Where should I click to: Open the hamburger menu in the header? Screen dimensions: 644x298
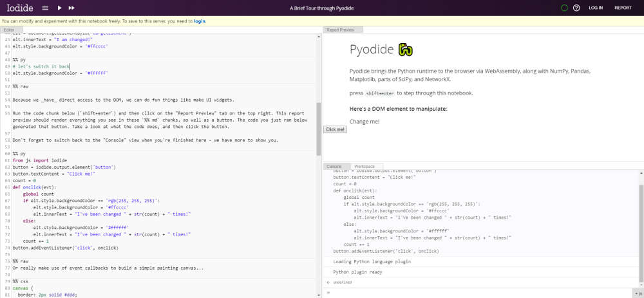(45, 8)
